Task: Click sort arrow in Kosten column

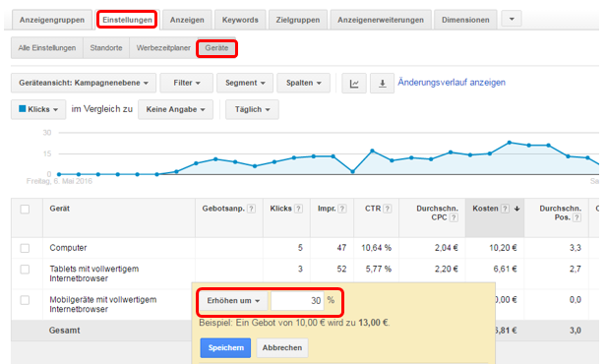Action: coord(516,209)
